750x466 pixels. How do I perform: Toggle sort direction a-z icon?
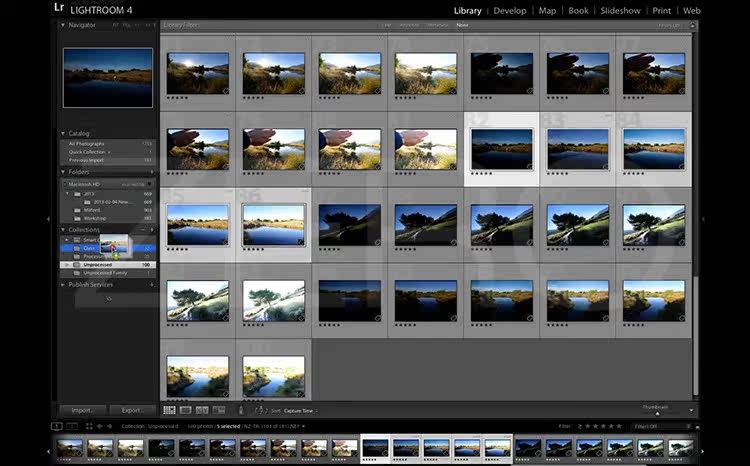259,410
